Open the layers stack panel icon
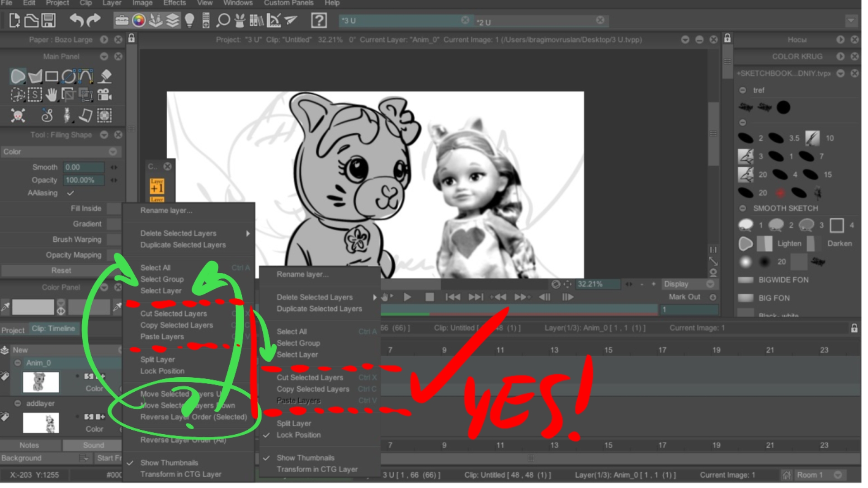This screenshot has width=868, height=488. pos(172,20)
